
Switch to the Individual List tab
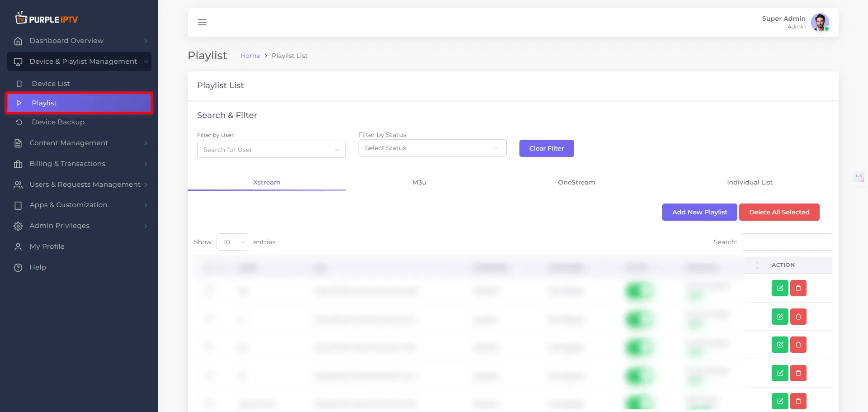click(750, 182)
